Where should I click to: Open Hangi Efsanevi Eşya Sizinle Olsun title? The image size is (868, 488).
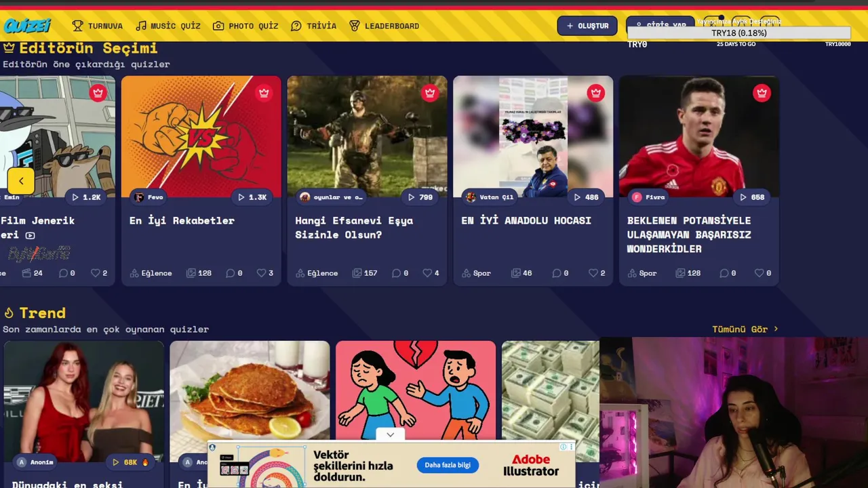point(354,228)
